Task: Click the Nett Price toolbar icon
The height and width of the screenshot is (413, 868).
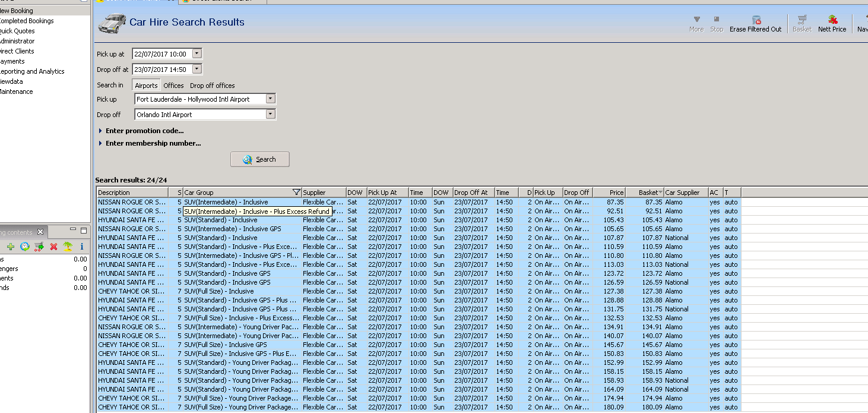Action: (832, 20)
